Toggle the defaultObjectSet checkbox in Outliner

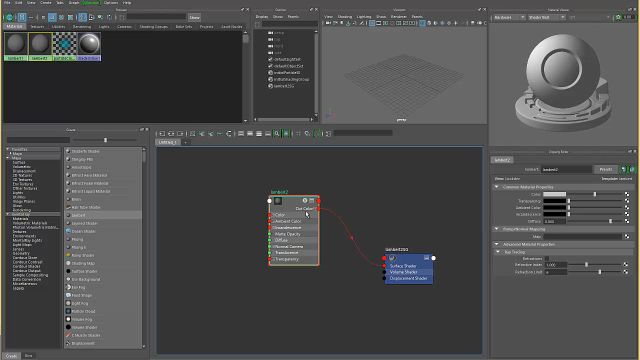tap(270, 66)
